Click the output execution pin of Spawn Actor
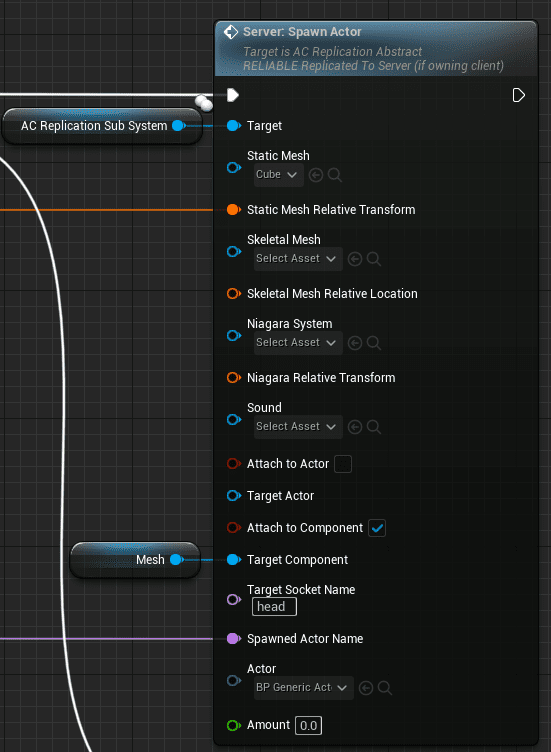The image size is (551, 752). coord(518,95)
